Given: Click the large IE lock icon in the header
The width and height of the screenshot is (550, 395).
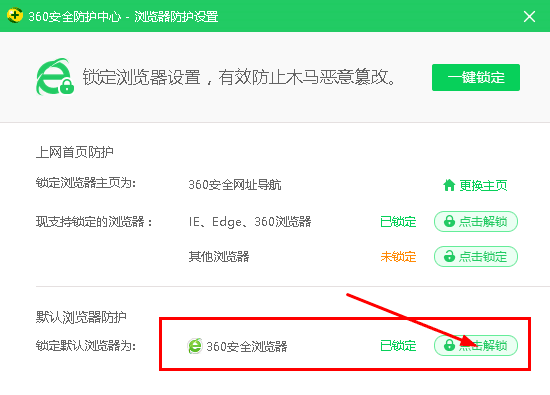Looking at the screenshot, I should point(55,77).
